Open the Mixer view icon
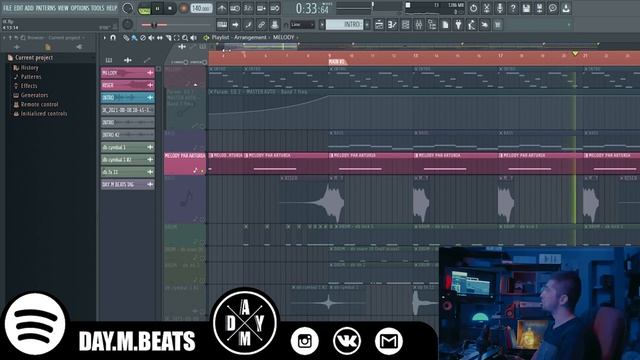This screenshot has width=640, height=360. [418, 25]
